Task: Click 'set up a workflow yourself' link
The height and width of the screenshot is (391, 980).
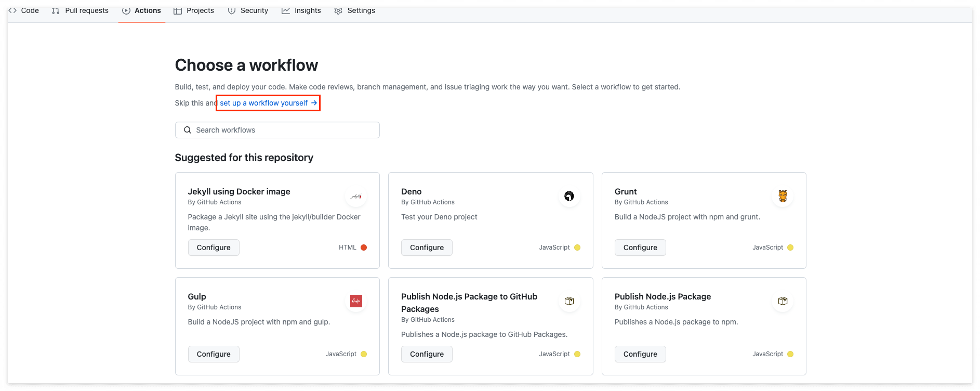Action: pos(268,103)
